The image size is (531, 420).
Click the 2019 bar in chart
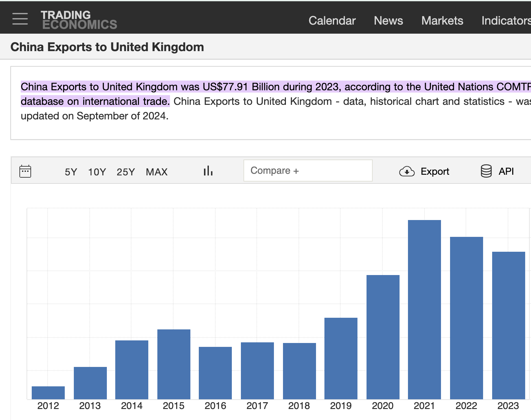[x=341, y=359]
